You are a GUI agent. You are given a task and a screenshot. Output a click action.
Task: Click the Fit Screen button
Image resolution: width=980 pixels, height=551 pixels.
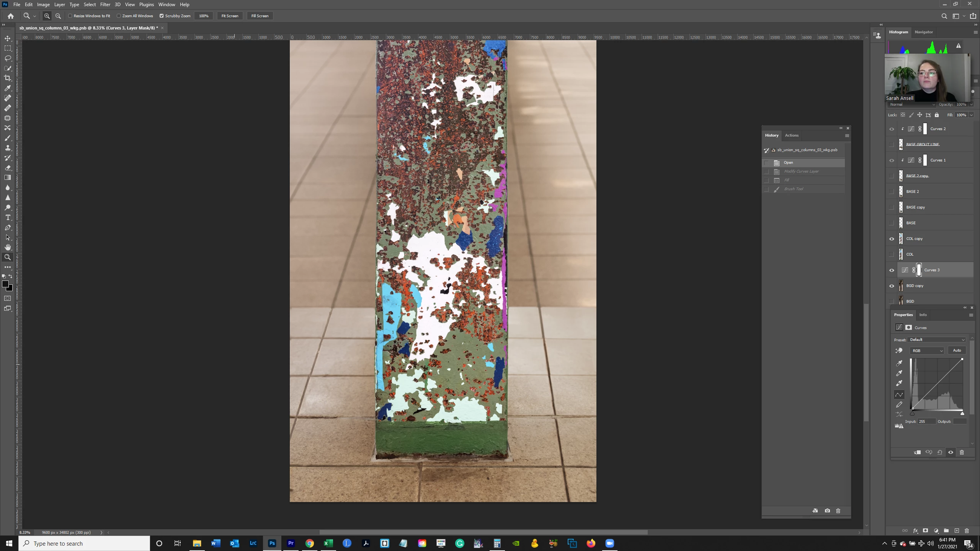point(230,16)
